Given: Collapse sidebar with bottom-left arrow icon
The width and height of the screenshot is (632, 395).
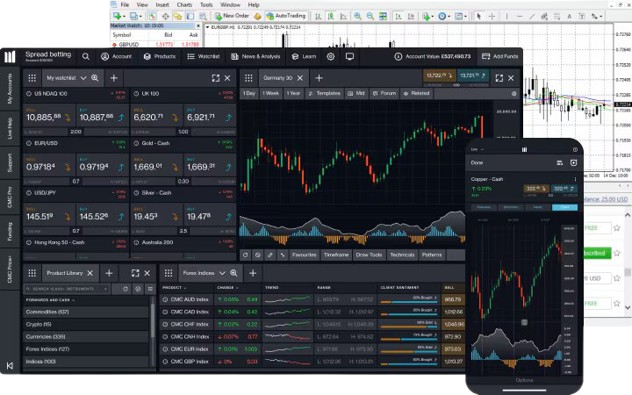Looking at the screenshot, I should [x=10, y=366].
